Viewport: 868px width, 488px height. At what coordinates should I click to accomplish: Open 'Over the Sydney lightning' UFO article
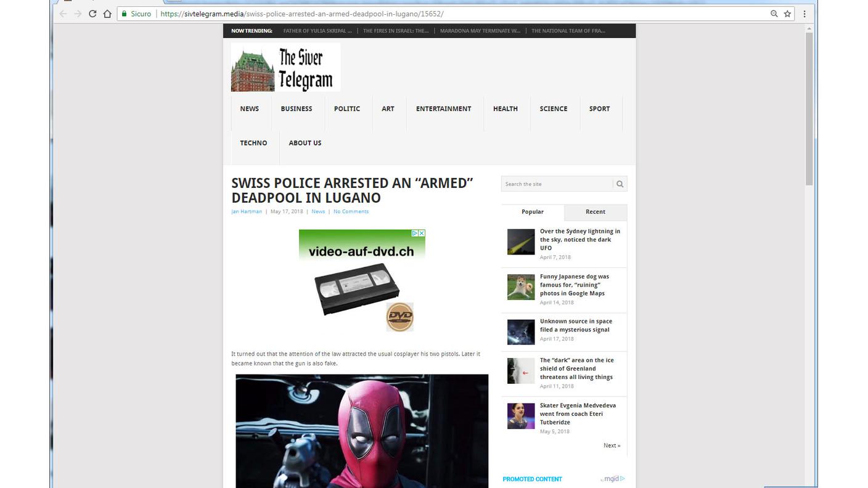coord(580,240)
